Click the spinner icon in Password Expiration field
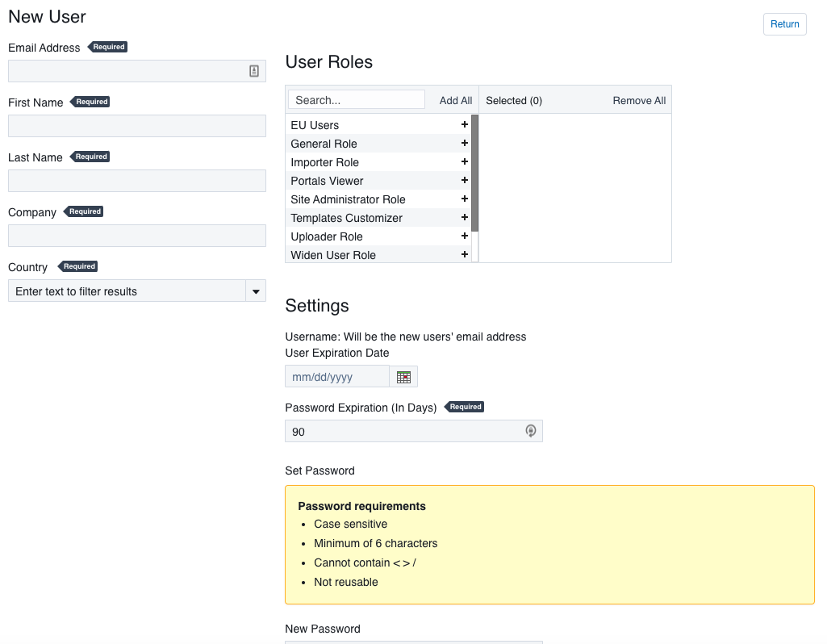827x644 pixels. [531, 431]
